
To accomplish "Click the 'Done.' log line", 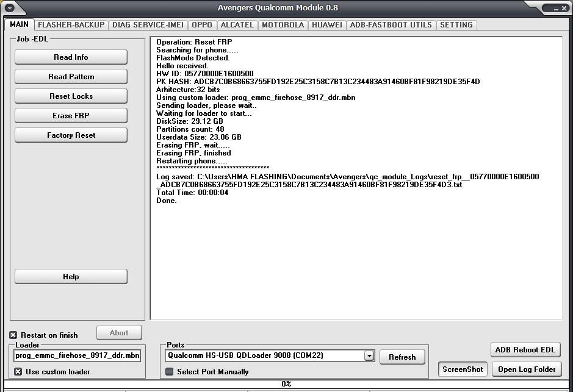I will 166,201.
